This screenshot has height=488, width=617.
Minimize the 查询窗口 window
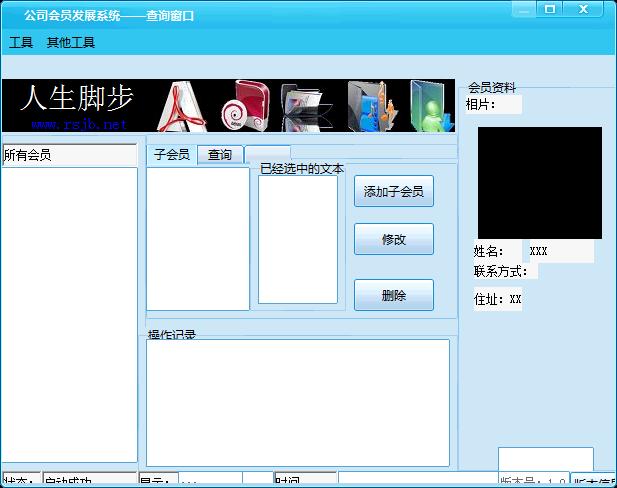(524, 9)
